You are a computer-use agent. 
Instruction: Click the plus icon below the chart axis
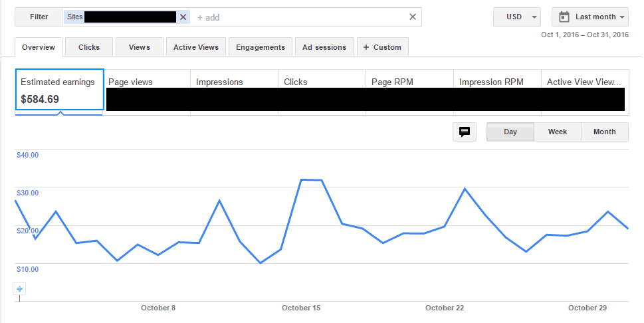19,289
